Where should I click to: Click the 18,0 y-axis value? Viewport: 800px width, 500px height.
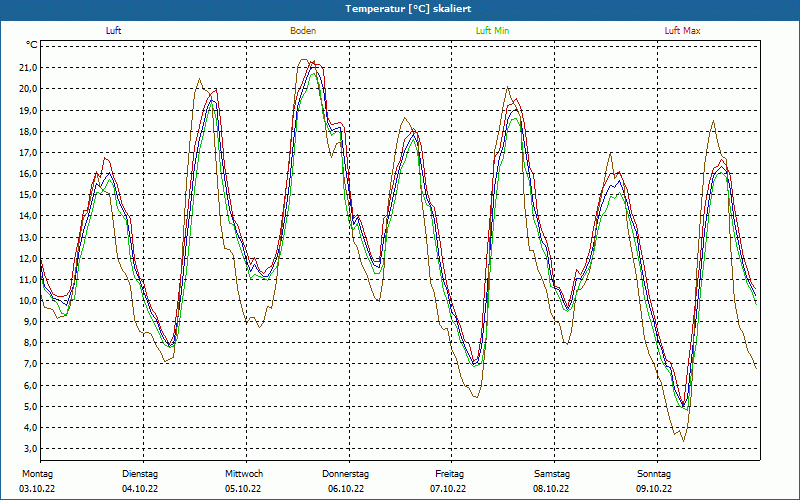point(28,131)
